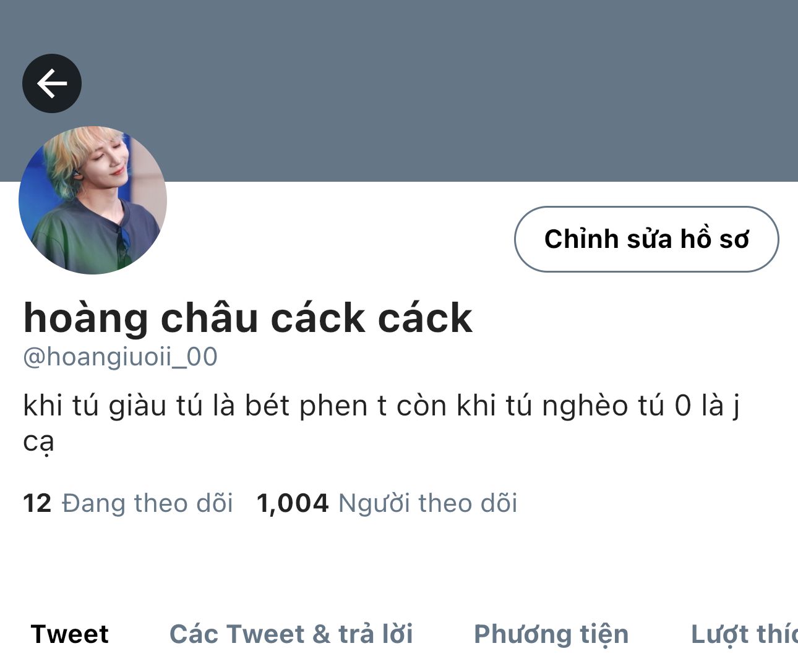Switch to the Tweet tab

tap(70, 634)
